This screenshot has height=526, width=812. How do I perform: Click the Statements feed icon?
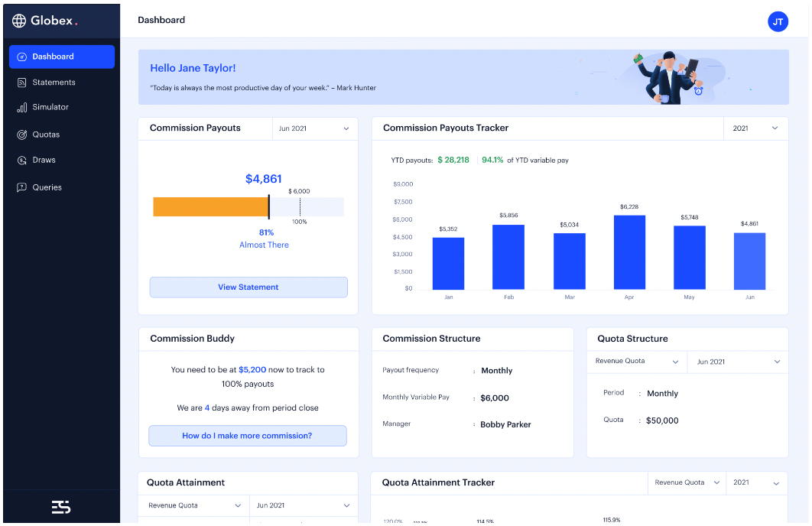pyautogui.click(x=21, y=83)
